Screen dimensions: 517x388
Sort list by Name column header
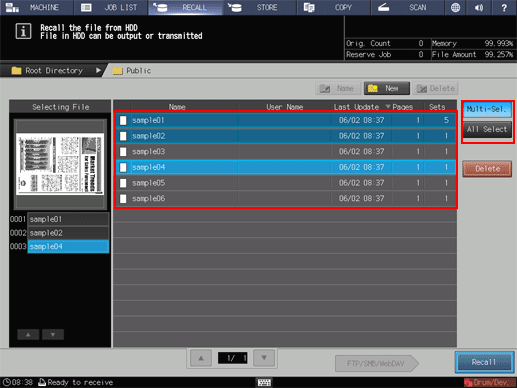(x=177, y=107)
